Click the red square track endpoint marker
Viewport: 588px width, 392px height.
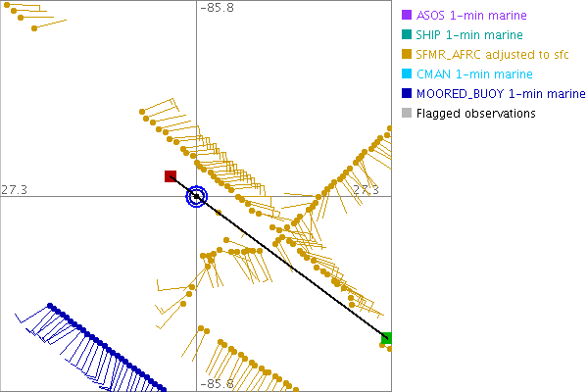point(171,176)
